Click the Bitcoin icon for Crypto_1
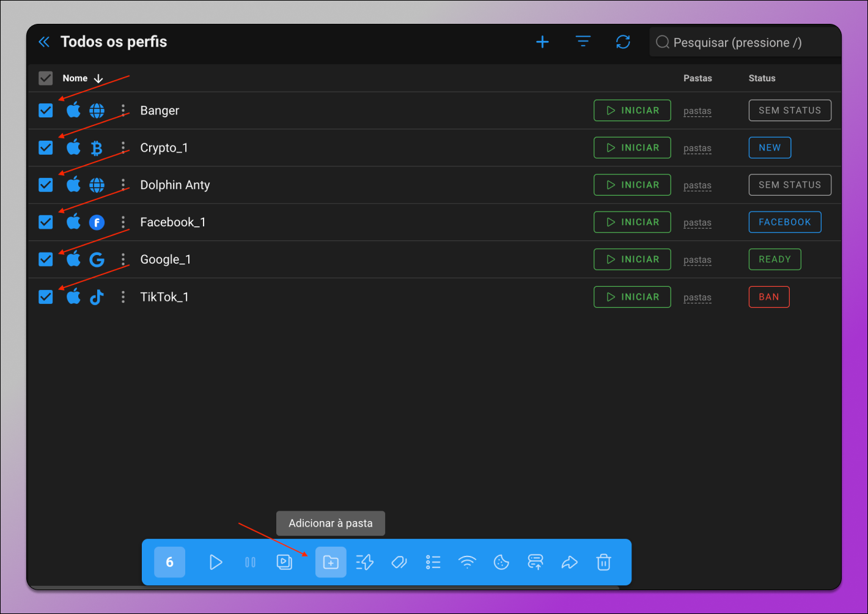The width and height of the screenshot is (868, 614). click(x=97, y=148)
